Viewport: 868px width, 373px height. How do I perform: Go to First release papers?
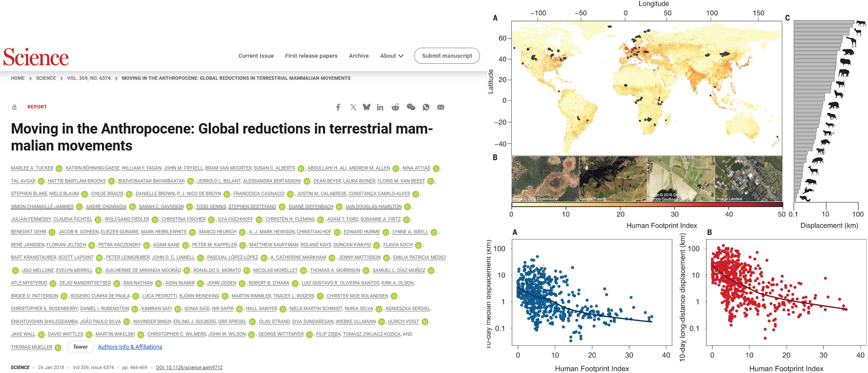[311, 56]
